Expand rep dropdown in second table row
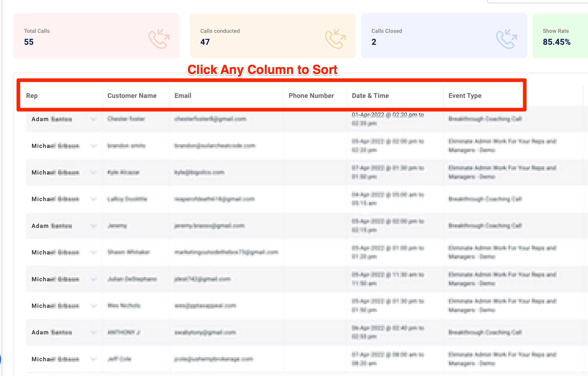Screen dimensions: 588x376 coord(94,146)
